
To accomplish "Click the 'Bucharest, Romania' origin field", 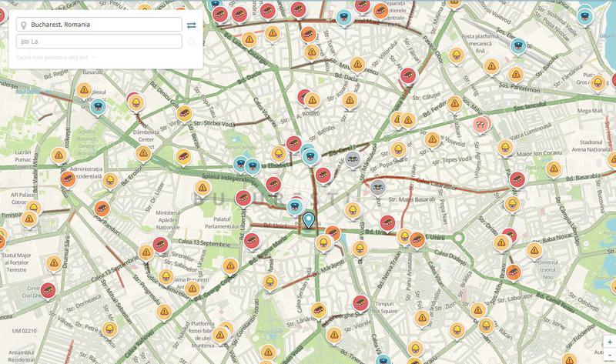I will click(x=99, y=25).
